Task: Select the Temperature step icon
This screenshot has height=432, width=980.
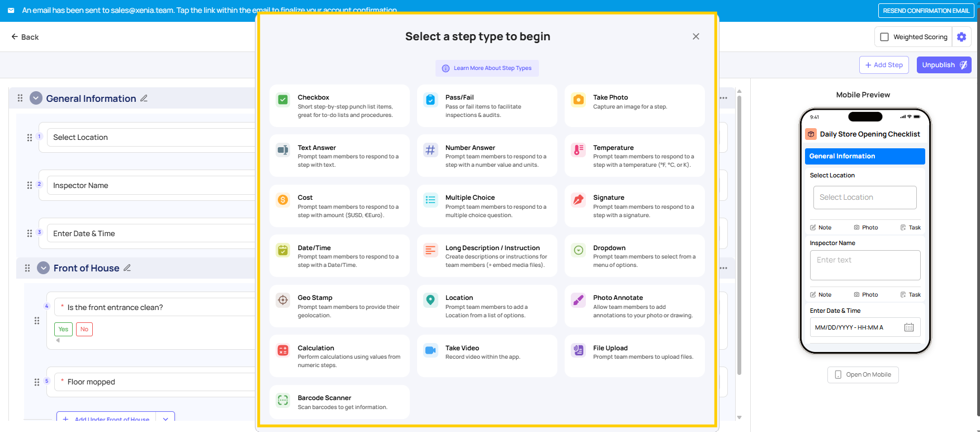Action: point(579,150)
